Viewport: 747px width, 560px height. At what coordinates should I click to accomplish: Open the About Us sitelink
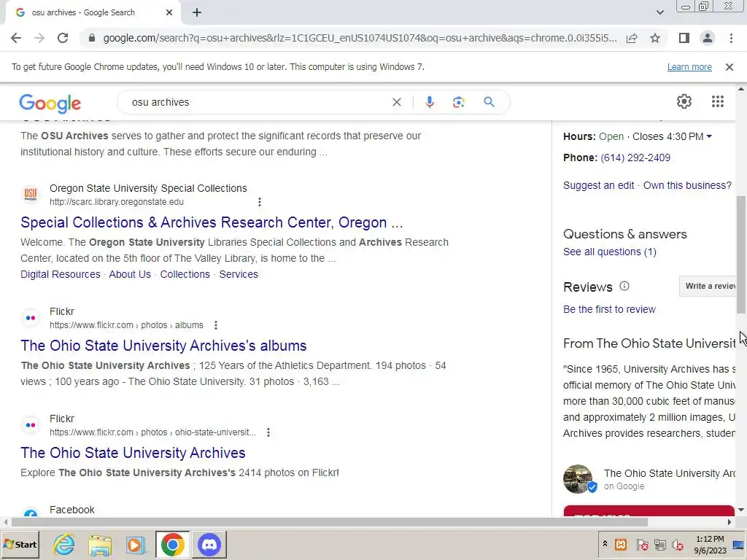[130, 274]
